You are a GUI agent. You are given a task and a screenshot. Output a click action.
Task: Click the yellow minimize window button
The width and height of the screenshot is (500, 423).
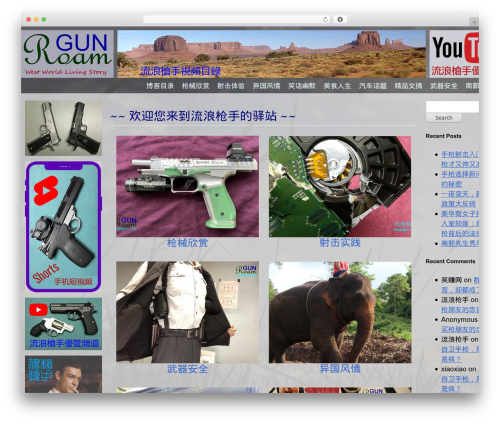click(36, 19)
